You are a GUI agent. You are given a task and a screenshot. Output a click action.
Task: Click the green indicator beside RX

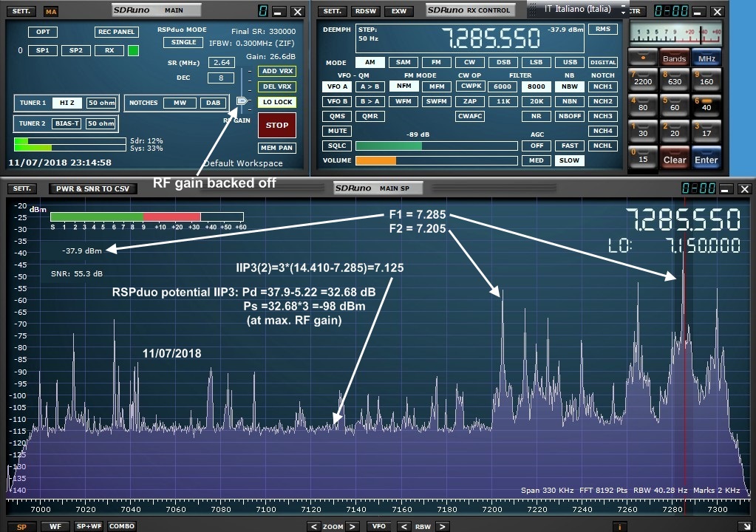pyautogui.click(x=133, y=50)
